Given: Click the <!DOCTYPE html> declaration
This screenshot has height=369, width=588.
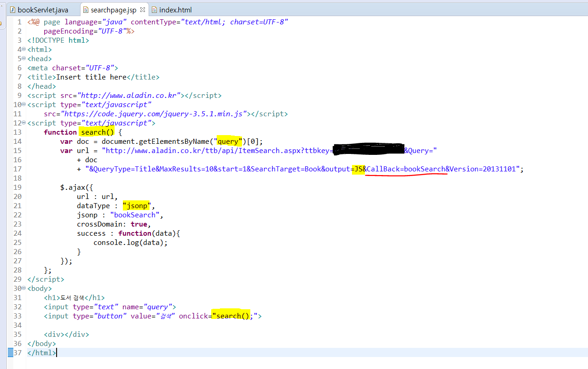Looking at the screenshot, I should pyautogui.click(x=58, y=40).
